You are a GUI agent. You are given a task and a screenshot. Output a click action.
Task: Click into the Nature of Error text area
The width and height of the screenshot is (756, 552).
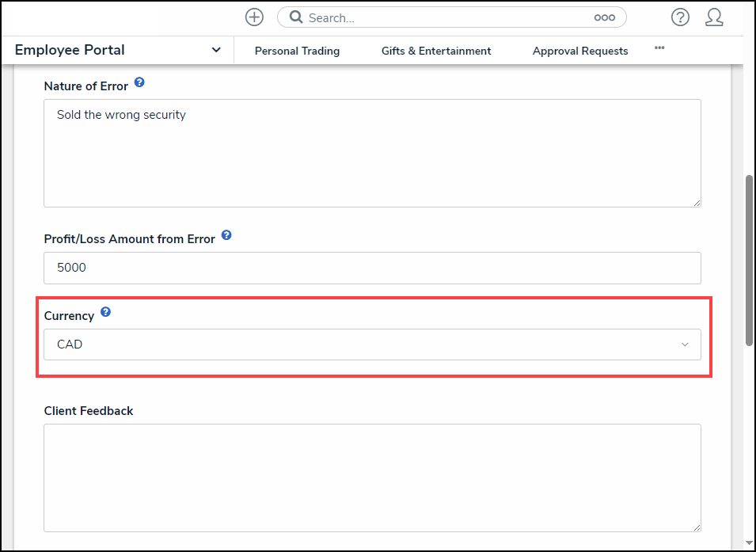tap(372, 153)
